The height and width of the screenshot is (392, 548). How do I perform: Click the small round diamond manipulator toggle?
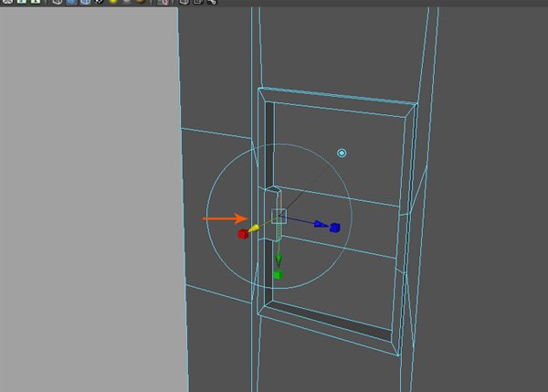coord(342,154)
